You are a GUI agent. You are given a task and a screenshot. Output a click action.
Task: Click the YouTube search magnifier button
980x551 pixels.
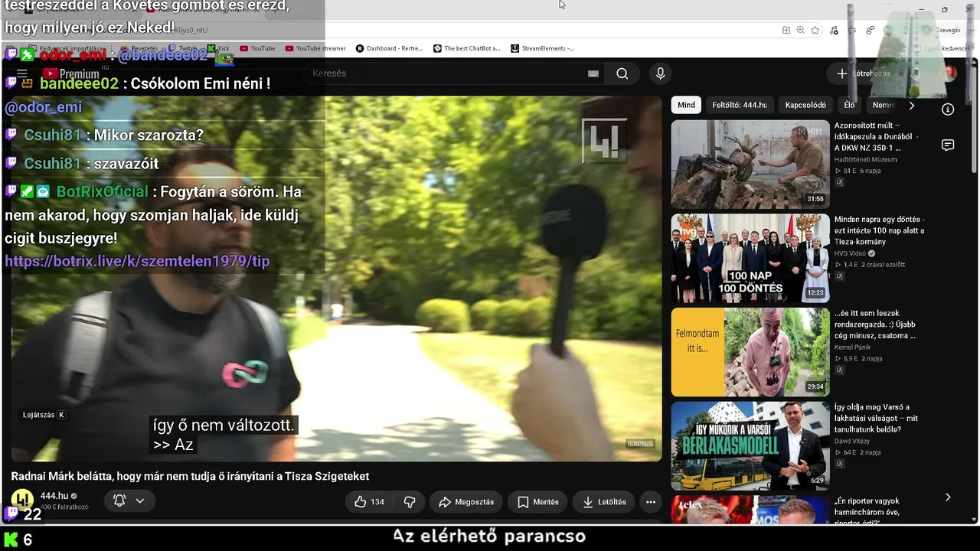click(x=622, y=73)
